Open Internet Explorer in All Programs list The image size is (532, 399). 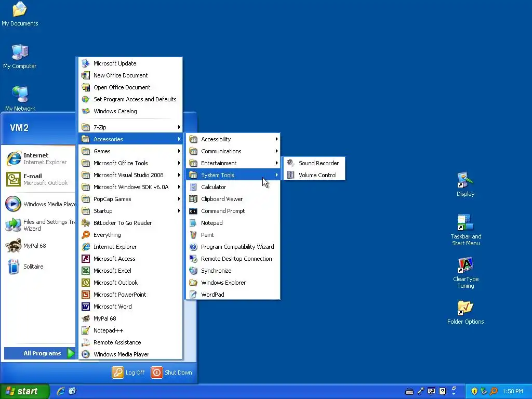click(130, 247)
